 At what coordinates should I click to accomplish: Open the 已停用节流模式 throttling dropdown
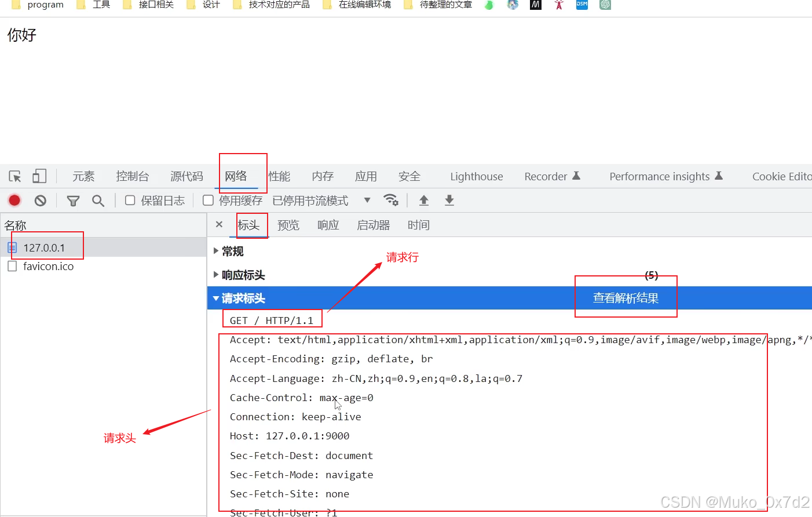(x=321, y=201)
